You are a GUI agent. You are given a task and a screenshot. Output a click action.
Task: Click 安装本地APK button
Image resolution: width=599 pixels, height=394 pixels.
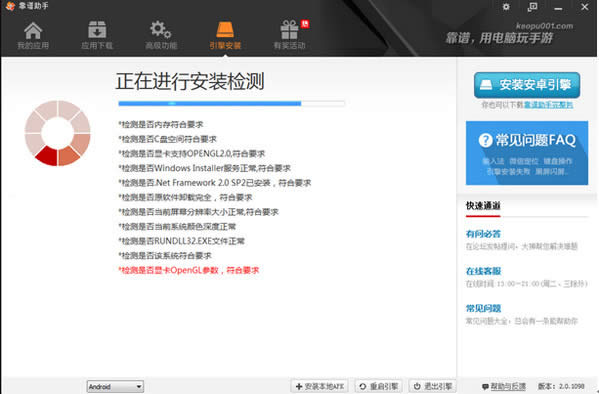coord(319,386)
